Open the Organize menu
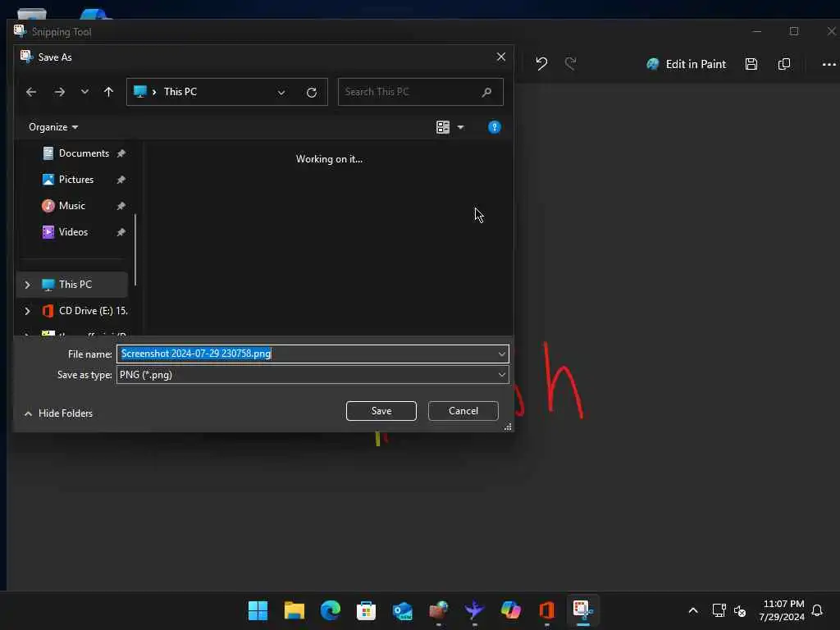Image resolution: width=840 pixels, height=630 pixels. pyautogui.click(x=53, y=127)
